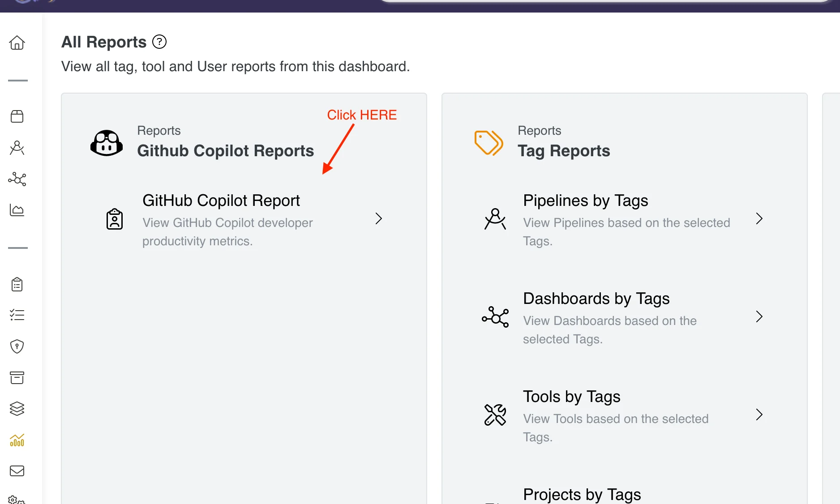Click the All Reports page title
Image resolution: width=840 pixels, height=504 pixels.
[x=104, y=42]
